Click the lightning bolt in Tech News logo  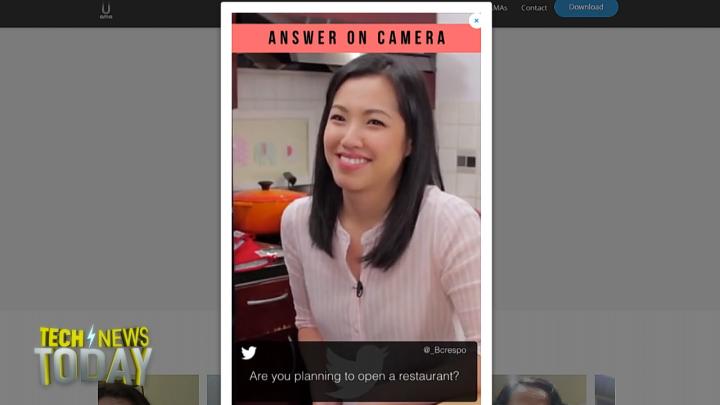(92, 337)
